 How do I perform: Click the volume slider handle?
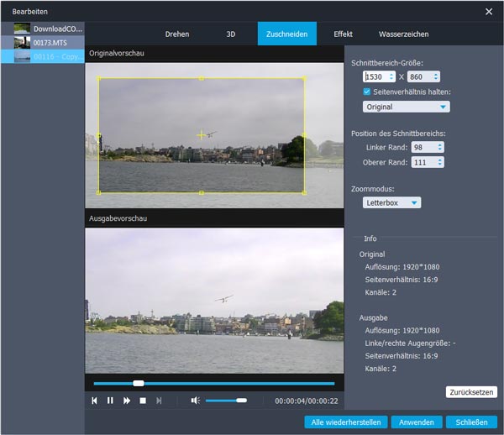[x=241, y=401]
